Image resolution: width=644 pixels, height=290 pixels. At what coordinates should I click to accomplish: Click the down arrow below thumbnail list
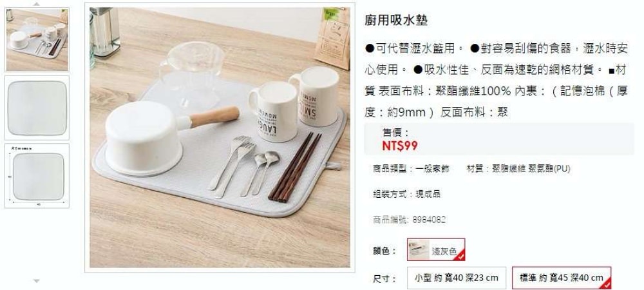click(37, 281)
